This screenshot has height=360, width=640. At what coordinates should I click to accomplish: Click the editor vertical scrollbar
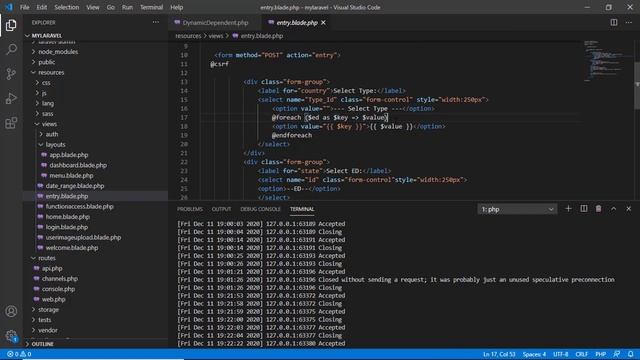(637, 86)
